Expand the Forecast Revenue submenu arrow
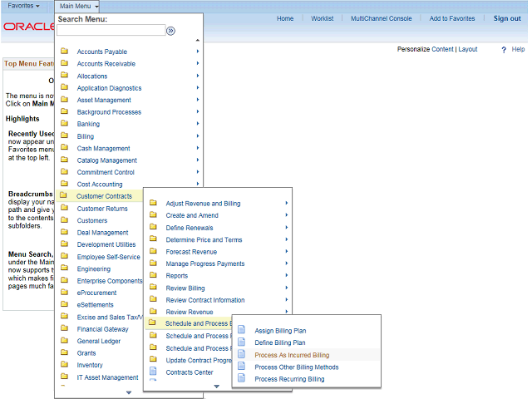532x399 pixels. click(x=287, y=252)
